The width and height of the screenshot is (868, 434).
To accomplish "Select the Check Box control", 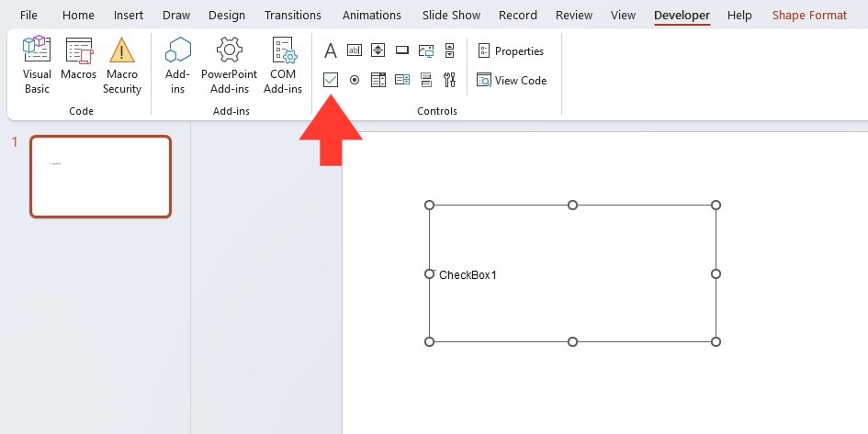I will point(331,80).
